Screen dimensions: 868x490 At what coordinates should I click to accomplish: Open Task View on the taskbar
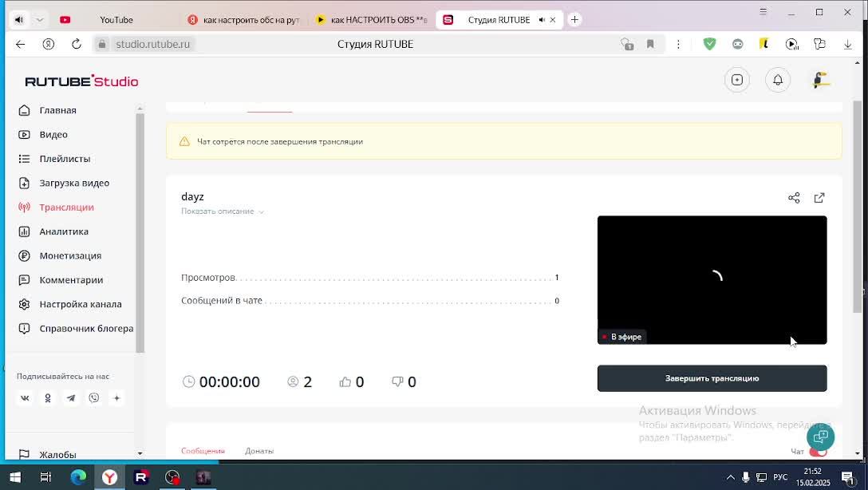46,477
